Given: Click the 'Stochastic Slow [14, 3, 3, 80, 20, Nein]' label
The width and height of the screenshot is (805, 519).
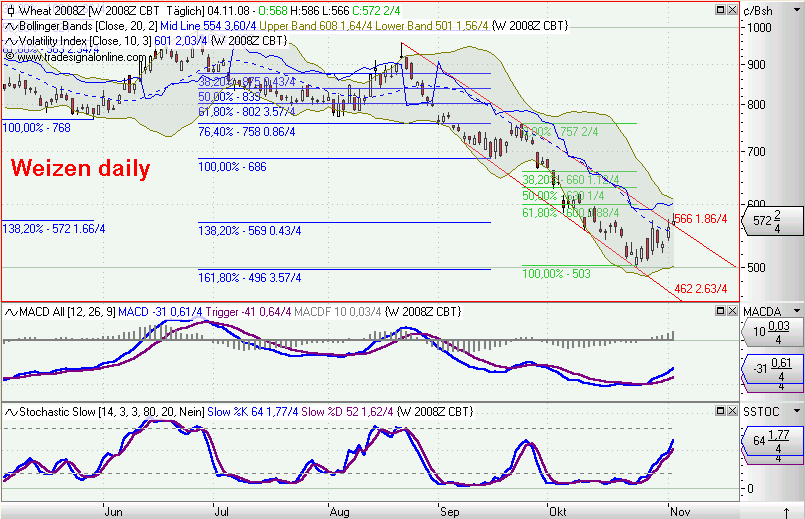Looking at the screenshot, I should (112, 412).
